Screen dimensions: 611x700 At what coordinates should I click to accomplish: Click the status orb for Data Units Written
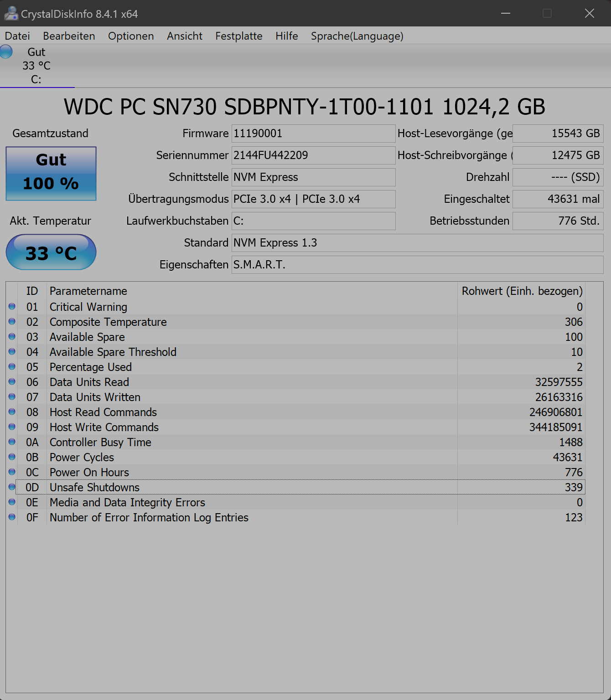12,396
